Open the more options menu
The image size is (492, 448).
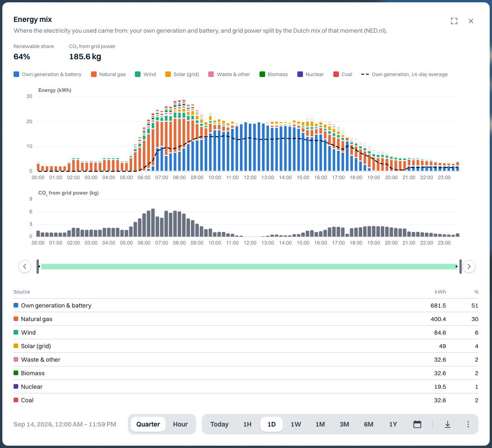[468, 424]
